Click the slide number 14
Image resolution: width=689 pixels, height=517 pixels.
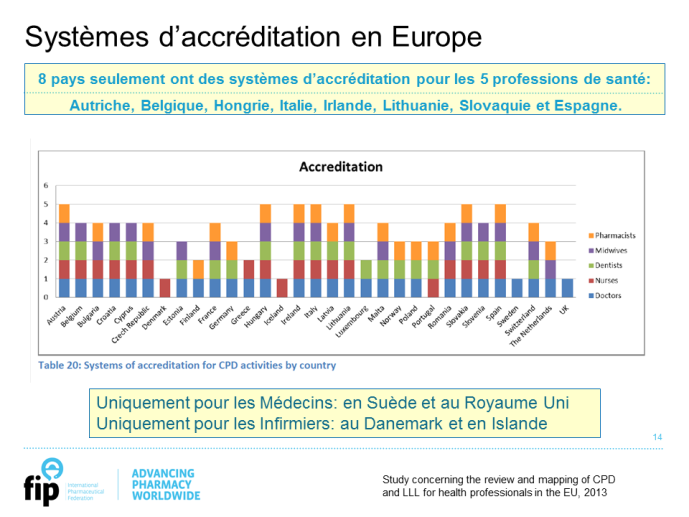point(657,437)
